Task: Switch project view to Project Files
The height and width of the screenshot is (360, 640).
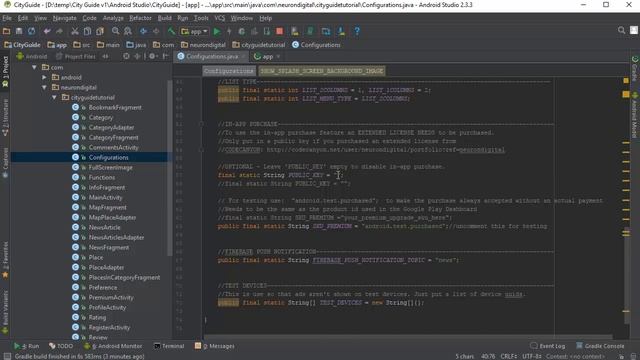Action: pyautogui.click(x=76, y=56)
